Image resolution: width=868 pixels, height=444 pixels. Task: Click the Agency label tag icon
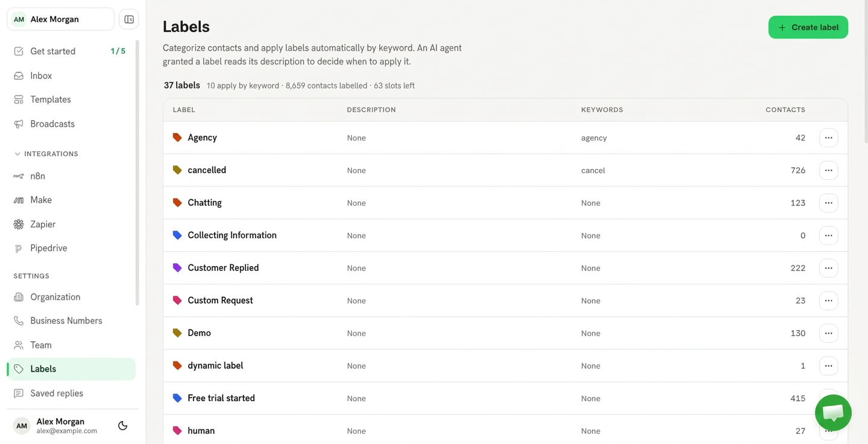(x=177, y=138)
